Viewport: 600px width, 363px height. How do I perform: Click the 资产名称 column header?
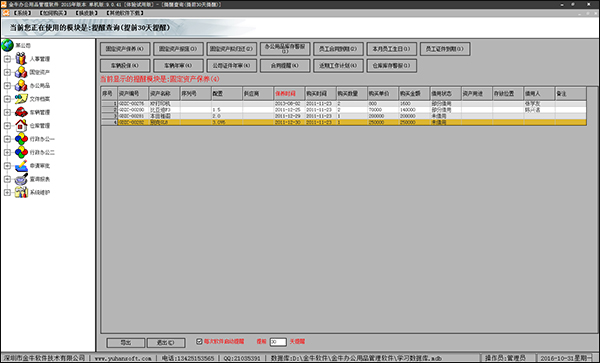164,94
